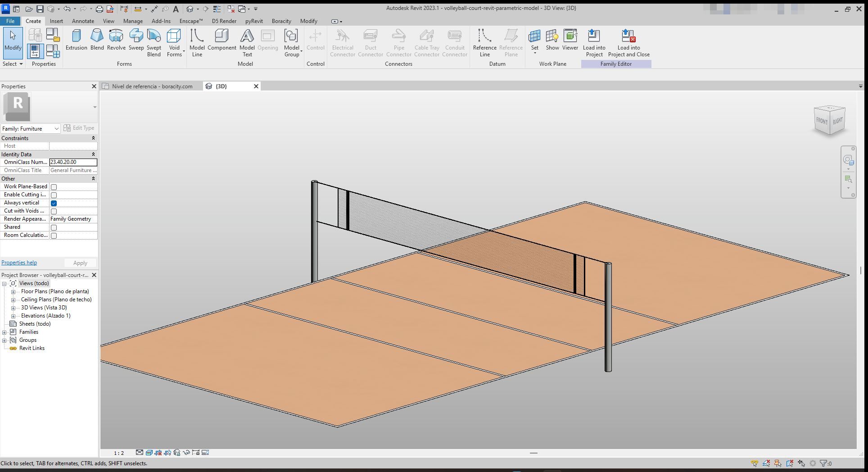The height and width of the screenshot is (472, 868).
Task: Open the Properties help link
Action: [19, 263]
